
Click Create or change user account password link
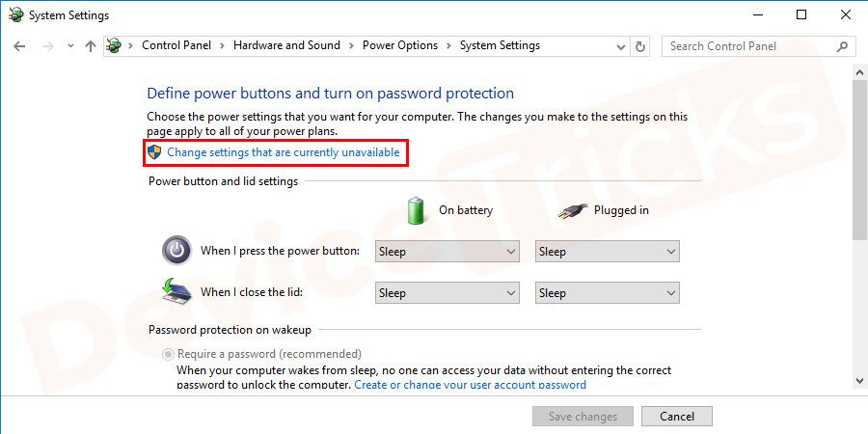pyautogui.click(x=470, y=385)
